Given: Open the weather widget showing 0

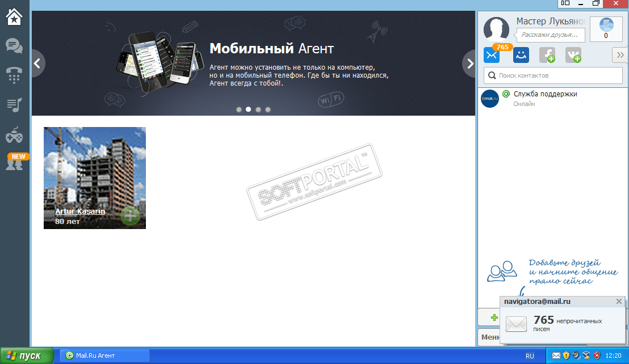Looking at the screenshot, I should click(x=606, y=29).
